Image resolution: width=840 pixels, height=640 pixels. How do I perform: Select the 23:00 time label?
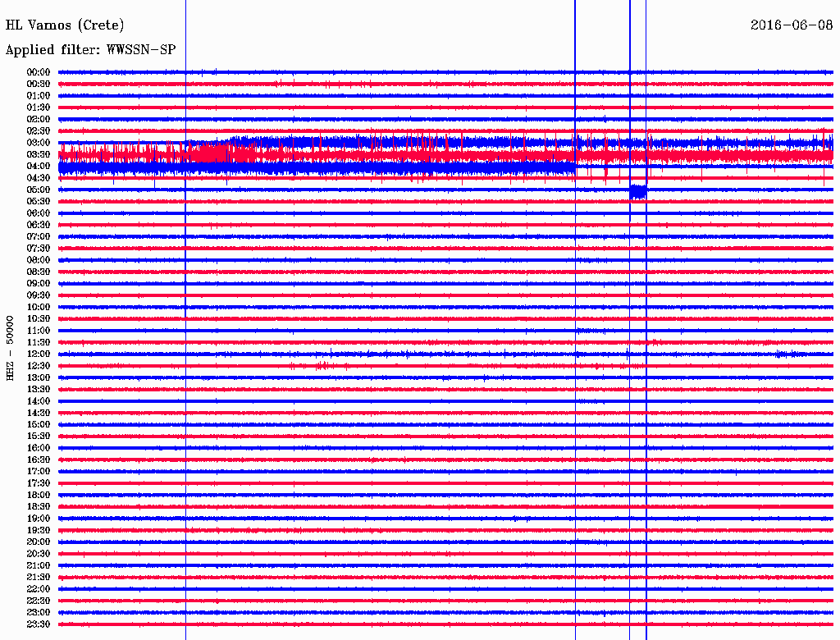coord(39,612)
